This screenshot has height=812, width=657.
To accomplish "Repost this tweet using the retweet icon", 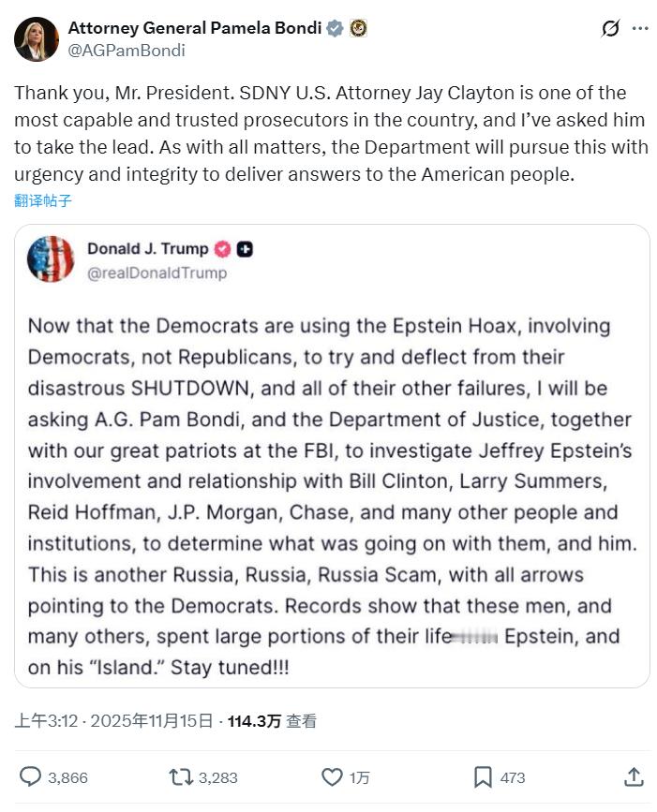I will tap(178, 776).
